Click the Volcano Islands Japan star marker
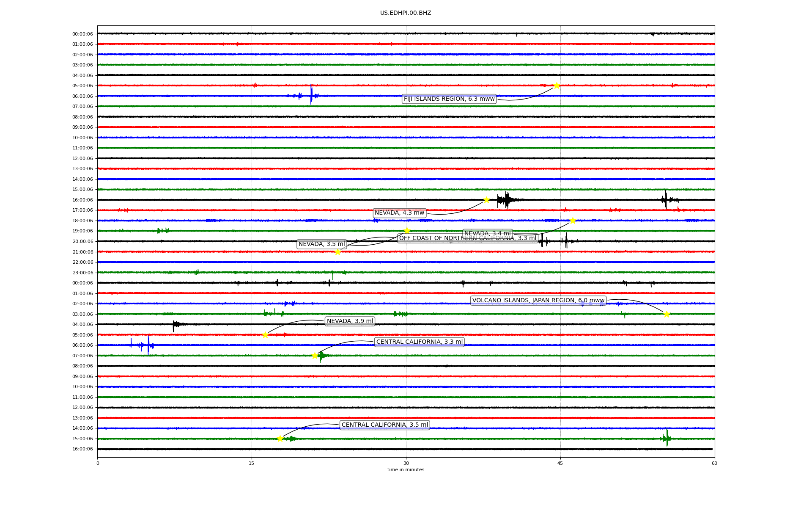Image resolution: width=812 pixels, height=508 pixels. point(667,314)
